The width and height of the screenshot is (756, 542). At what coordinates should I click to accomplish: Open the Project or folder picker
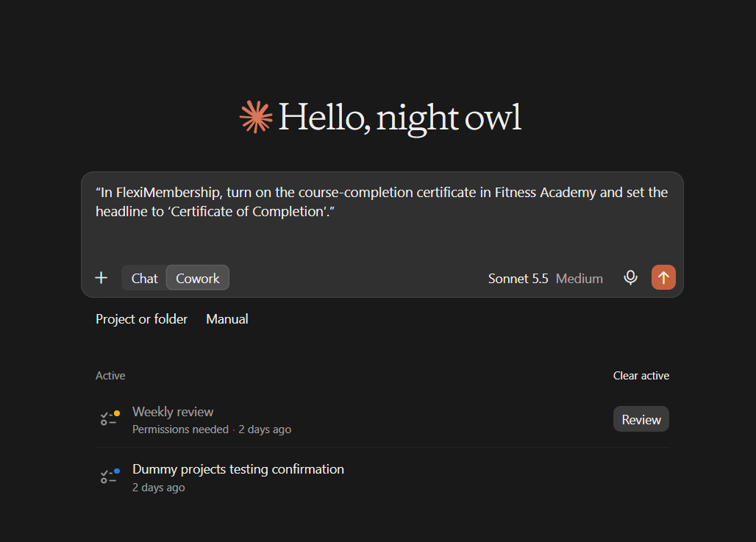(x=141, y=319)
